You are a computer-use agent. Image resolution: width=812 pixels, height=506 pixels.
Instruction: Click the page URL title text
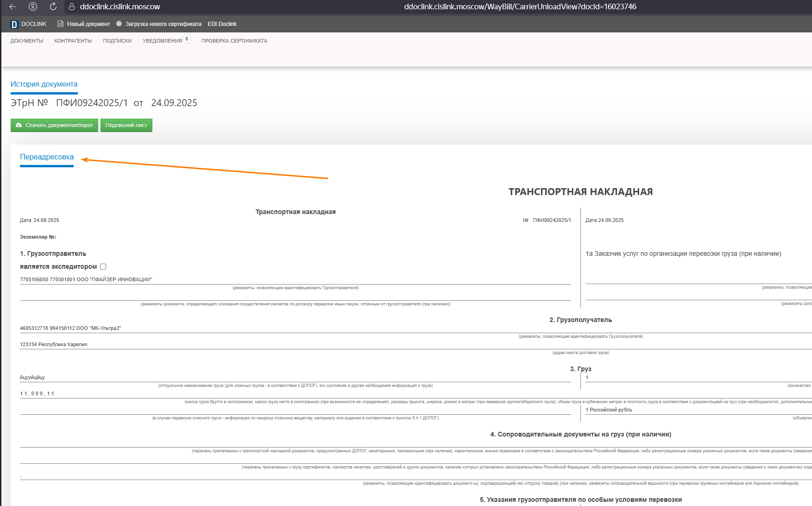[520, 6]
